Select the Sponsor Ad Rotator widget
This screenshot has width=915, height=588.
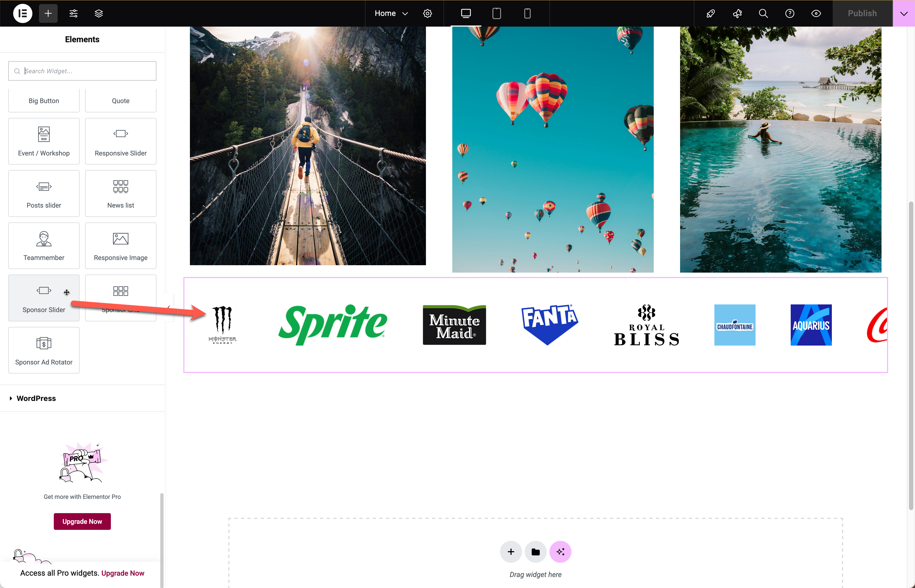[x=44, y=350]
